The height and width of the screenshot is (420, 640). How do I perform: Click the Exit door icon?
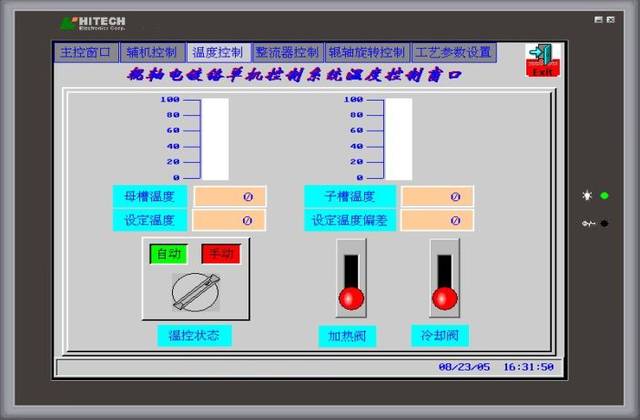[541, 59]
